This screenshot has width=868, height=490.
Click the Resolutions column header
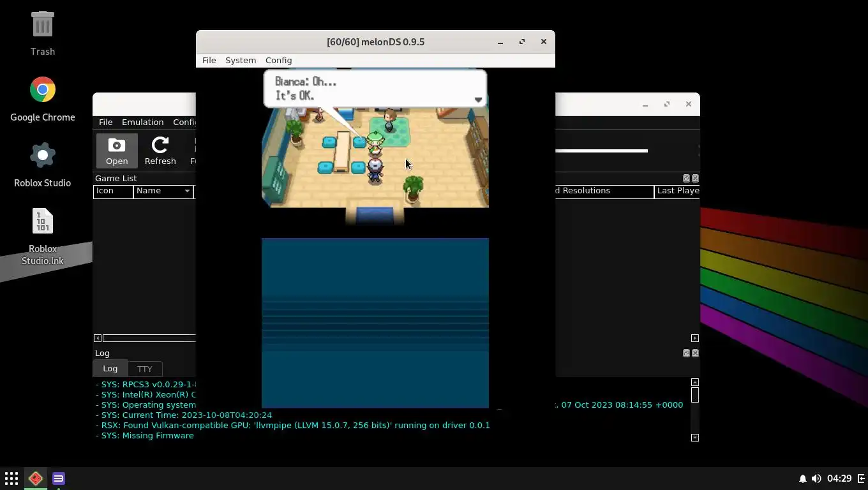click(x=604, y=191)
